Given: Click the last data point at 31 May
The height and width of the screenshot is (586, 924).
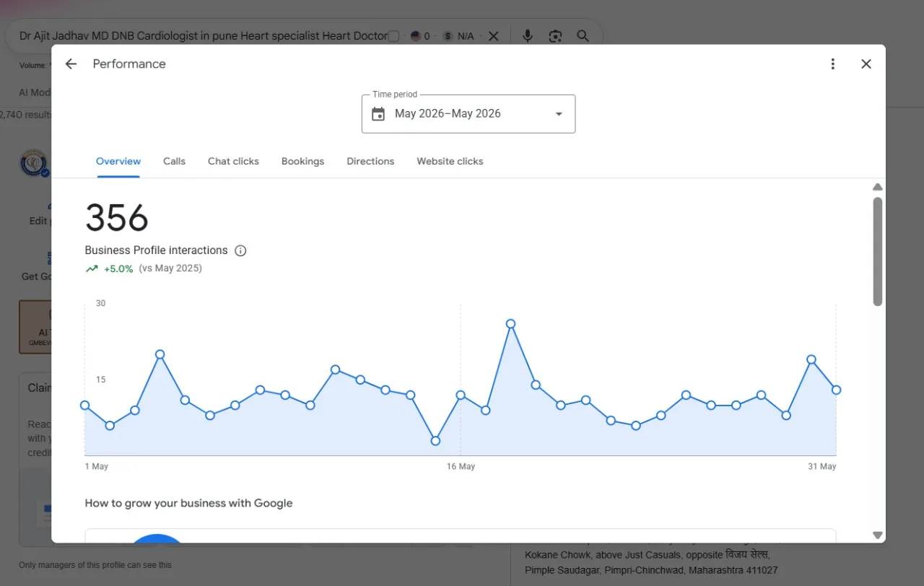Looking at the screenshot, I should [x=836, y=390].
